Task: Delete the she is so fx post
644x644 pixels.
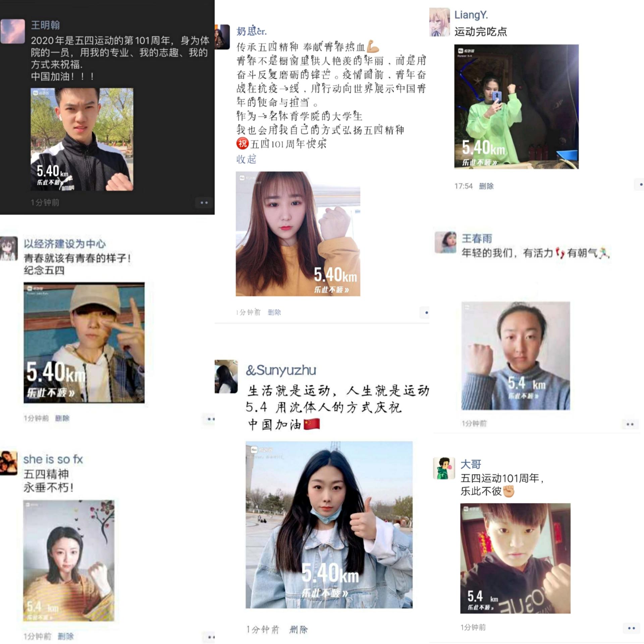Action: [65, 636]
